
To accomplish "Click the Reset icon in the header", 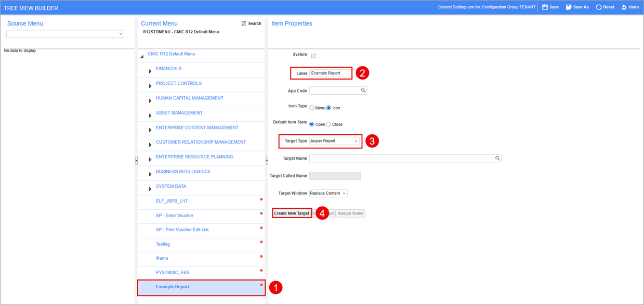I will pyautogui.click(x=599, y=7).
